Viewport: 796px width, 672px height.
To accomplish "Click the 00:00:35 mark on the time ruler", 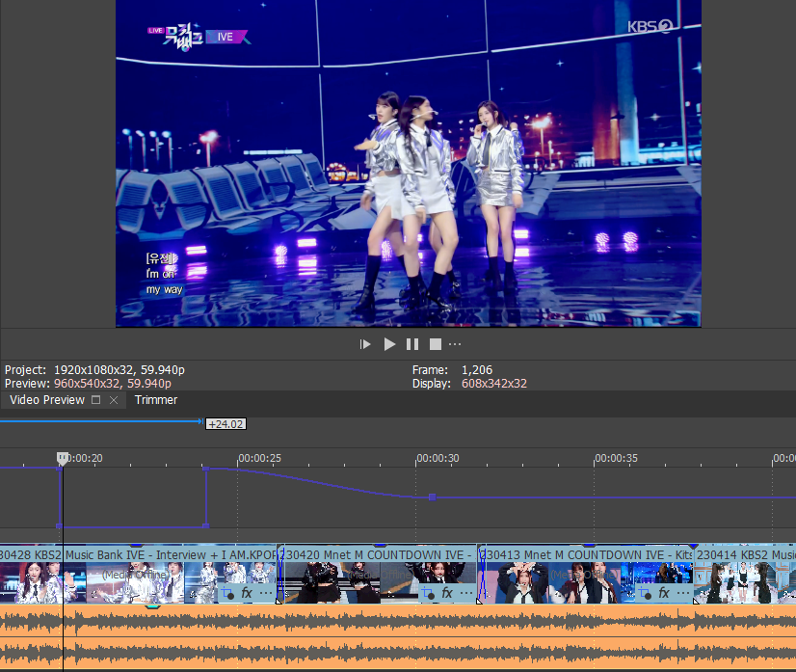I will [616, 458].
